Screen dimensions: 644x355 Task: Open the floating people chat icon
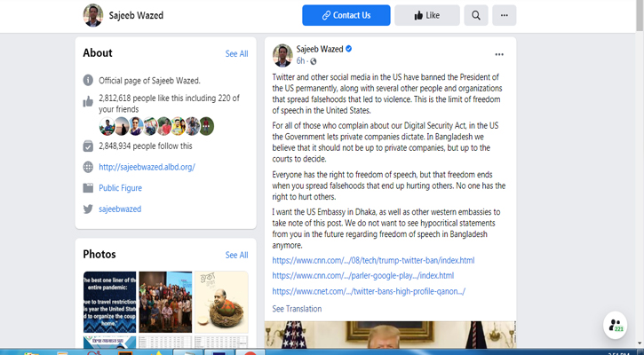coord(615,326)
